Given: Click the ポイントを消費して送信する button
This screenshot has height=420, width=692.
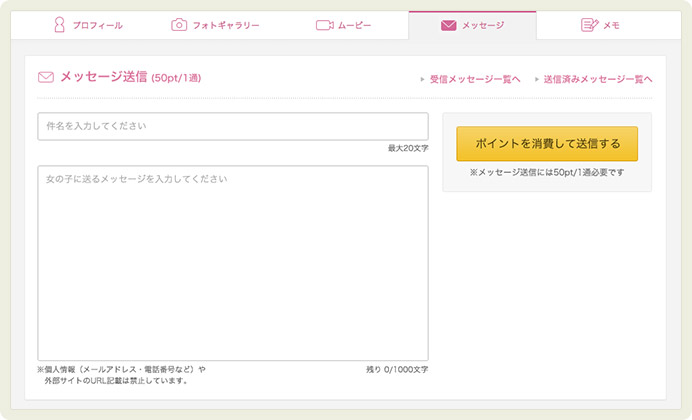Looking at the screenshot, I should pos(547,144).
